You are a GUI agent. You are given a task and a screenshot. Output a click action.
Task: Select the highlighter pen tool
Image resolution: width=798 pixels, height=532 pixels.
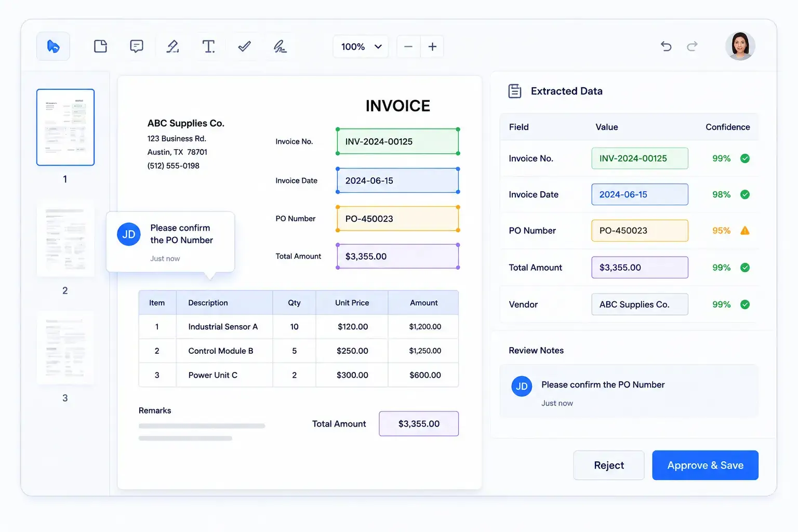[172, 46]
